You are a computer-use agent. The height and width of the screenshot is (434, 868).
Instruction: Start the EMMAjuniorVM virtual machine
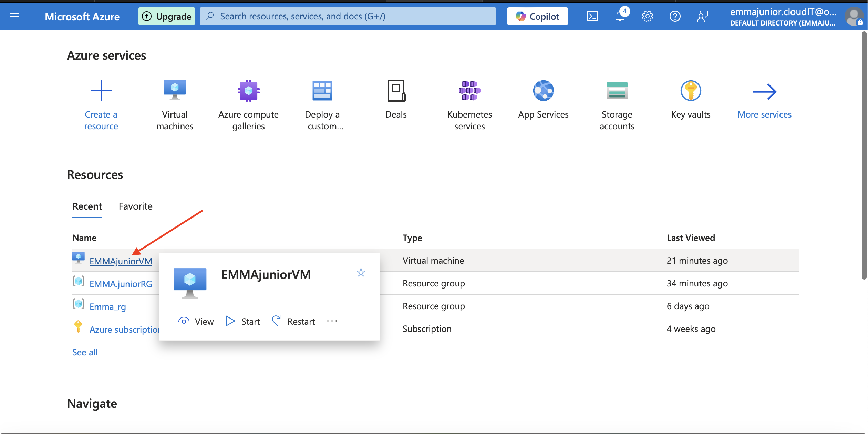click(x=243, y=321)
